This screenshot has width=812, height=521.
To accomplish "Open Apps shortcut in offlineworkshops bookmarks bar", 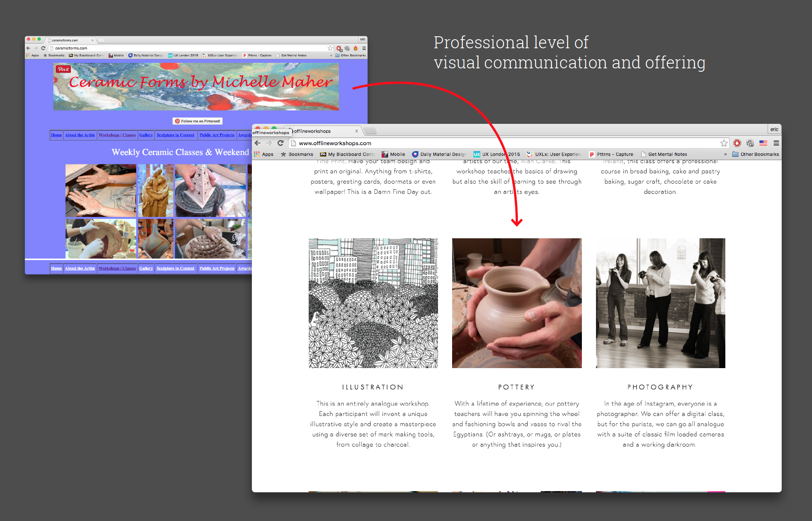I will pos(264,154).
